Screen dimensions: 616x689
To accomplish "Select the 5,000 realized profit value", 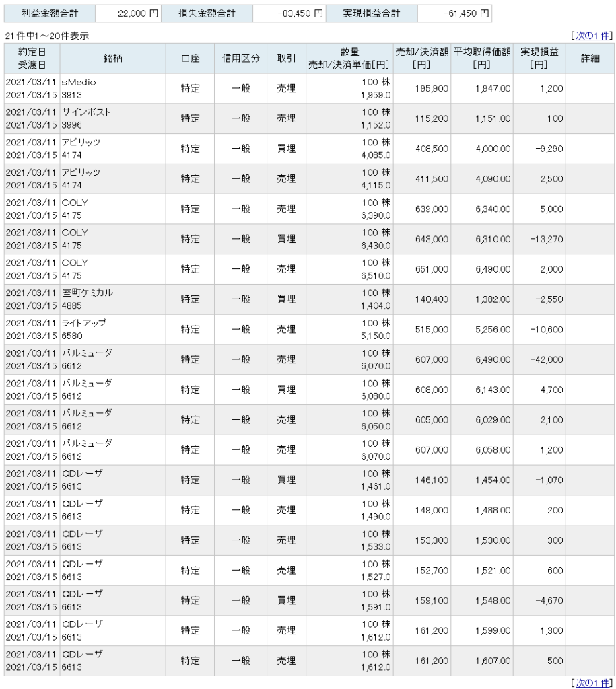I will [x=552, y=209].
